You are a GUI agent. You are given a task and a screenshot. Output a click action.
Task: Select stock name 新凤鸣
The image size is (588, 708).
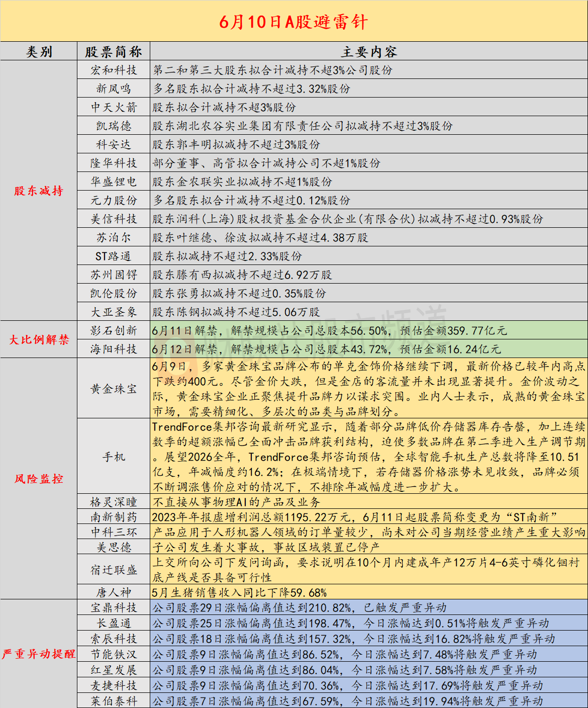(114, 89)
